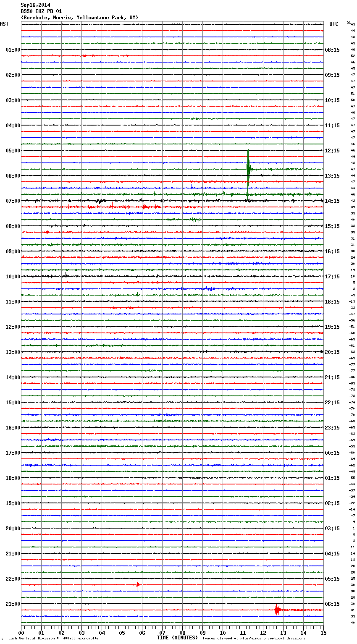This screenshot has height=644, width=357.
Task: Click the 15 minute tick label on x-axis
Action: (323, 633)
